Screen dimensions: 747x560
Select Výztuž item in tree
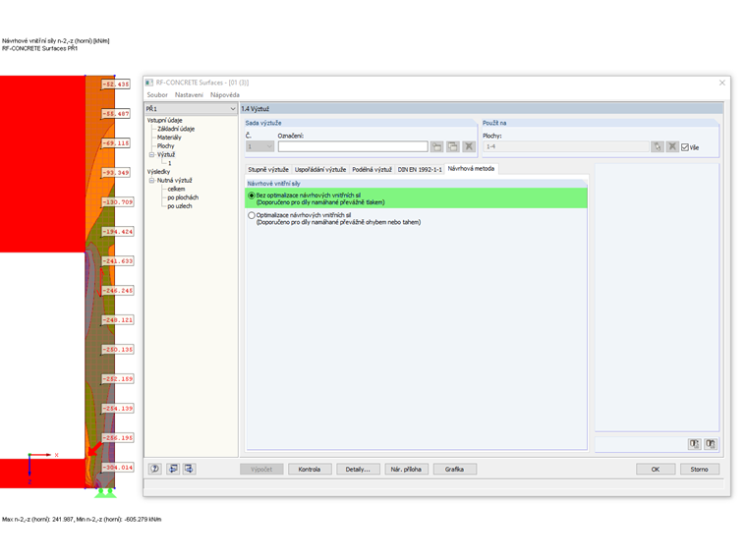tap(166, 155)
